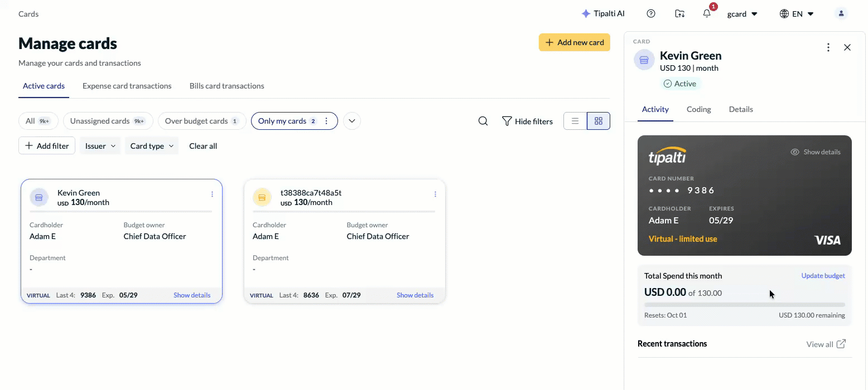Select the Activity tab in card panel

click(655, 109)
